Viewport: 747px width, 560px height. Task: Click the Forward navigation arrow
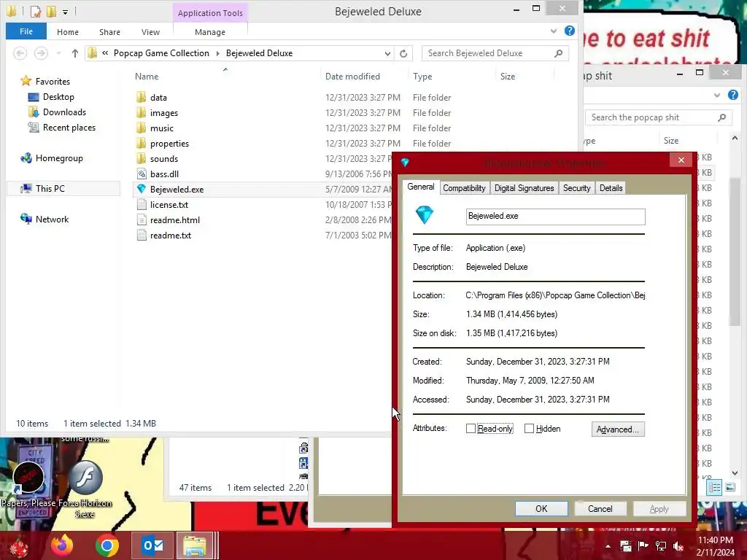(41, 53)
